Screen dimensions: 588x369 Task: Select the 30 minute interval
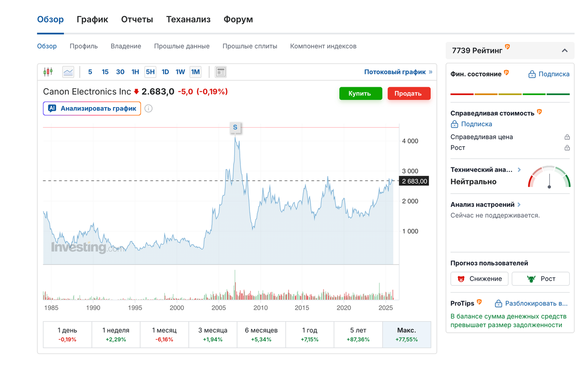coord(120,72)
